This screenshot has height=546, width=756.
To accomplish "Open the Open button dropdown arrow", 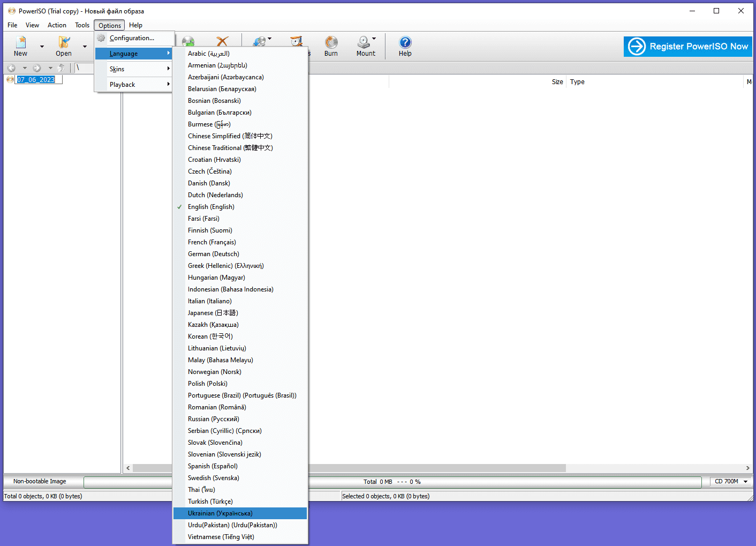I will click(x=85, y=47).
